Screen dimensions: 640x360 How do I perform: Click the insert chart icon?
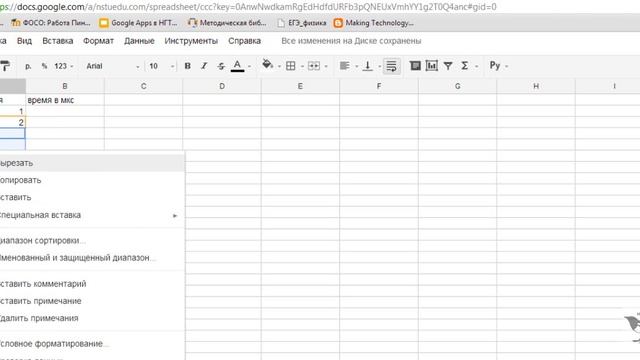tap(431, 66)
